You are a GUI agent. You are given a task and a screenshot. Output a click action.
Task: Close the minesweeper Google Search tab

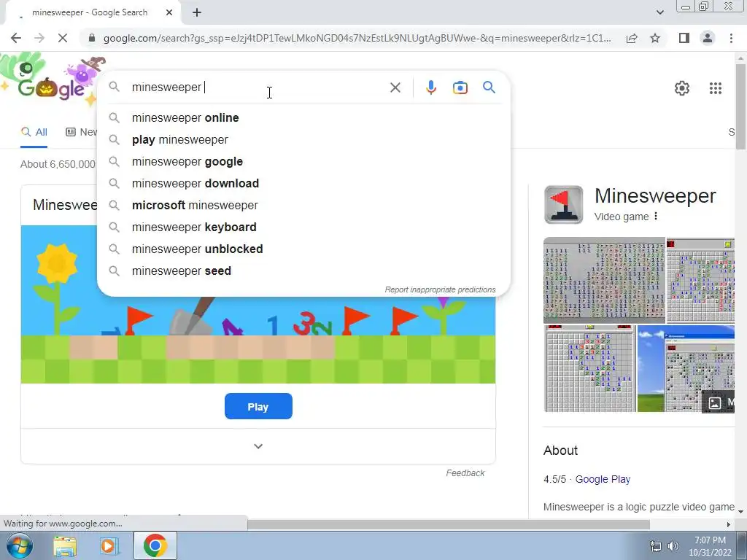coord(169,12)
